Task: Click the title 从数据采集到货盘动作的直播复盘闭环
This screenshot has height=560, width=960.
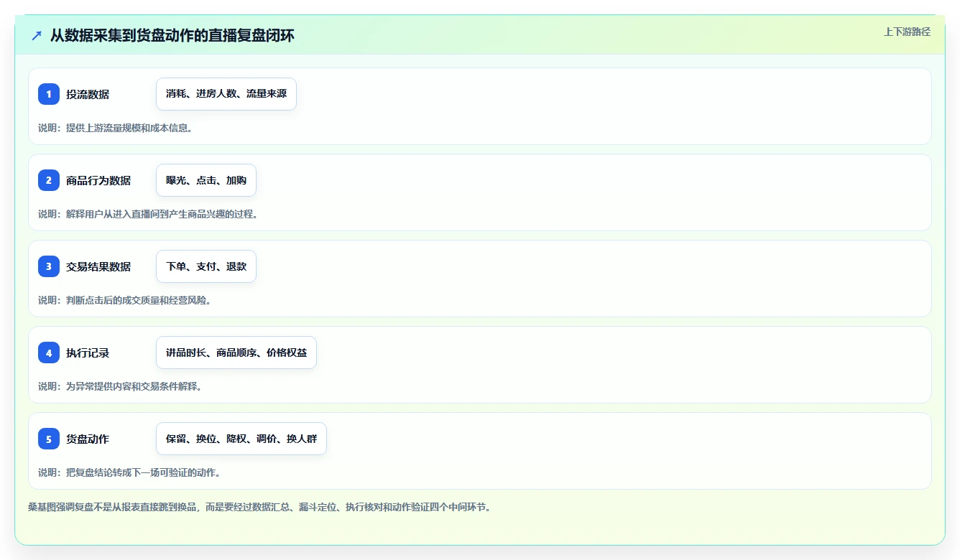Action: 172,36
